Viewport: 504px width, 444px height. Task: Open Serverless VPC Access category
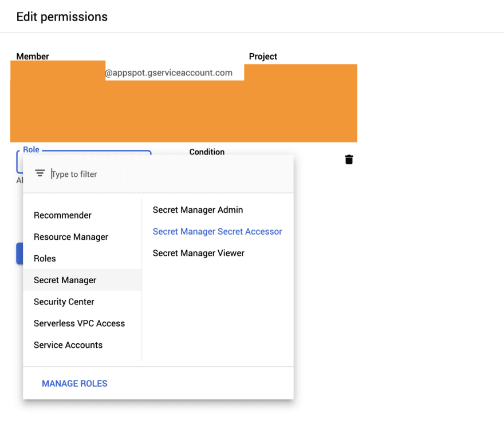82,323
